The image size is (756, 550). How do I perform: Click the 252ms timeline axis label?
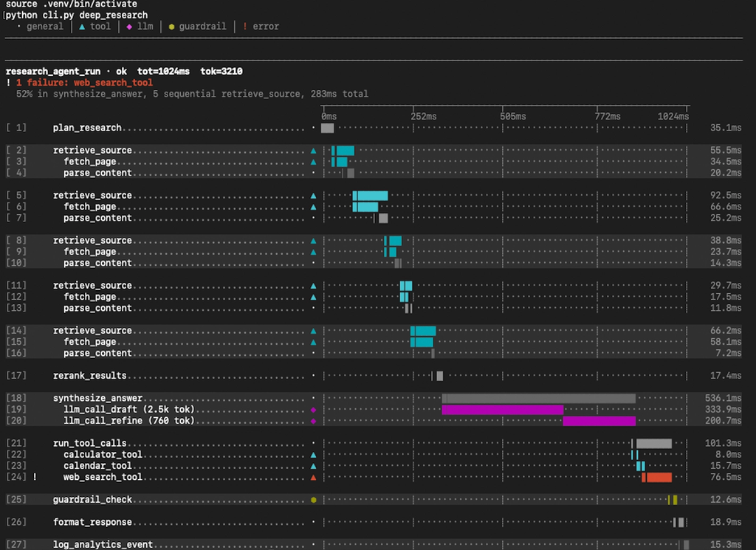[x=423, y=117]
